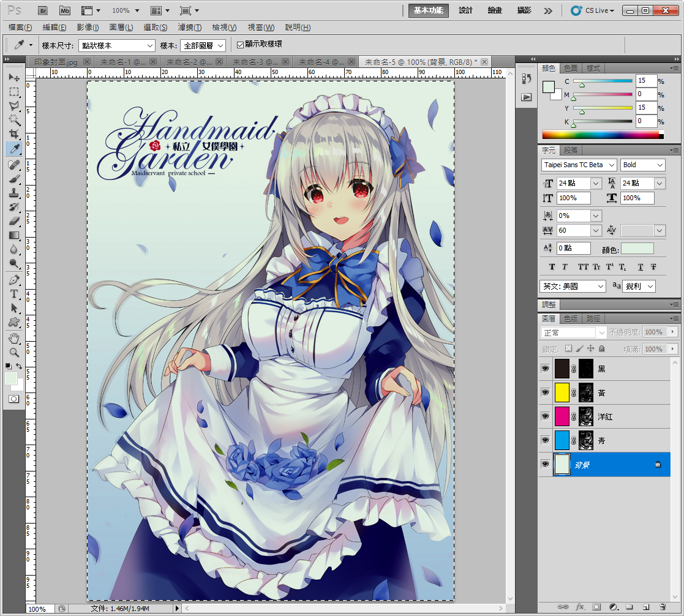Image resolution: width=684 pixels, height=616 pixels.
Task: Select the Gradient tool
Action: (x=14, y=235)
